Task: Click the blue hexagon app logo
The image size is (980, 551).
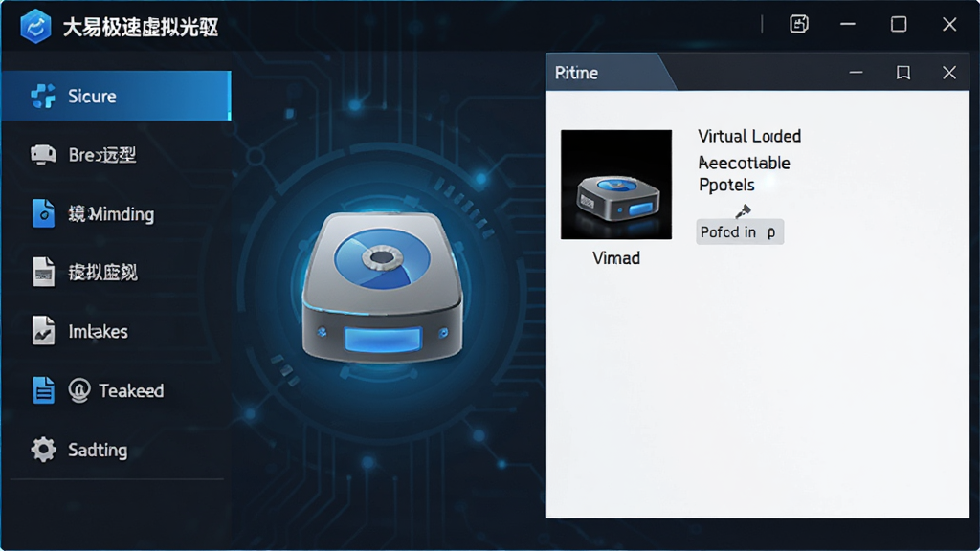Action: point(35,26)
